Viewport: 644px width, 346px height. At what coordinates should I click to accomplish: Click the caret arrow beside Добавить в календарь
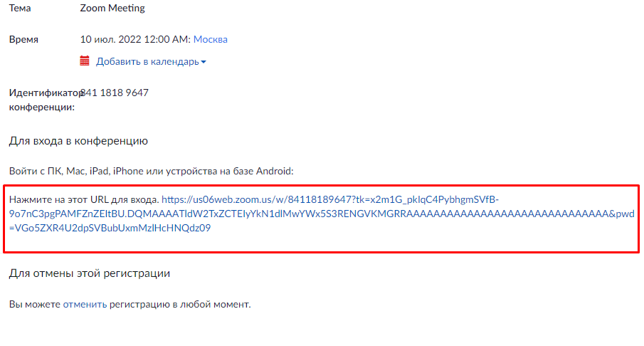pos(204,62)
